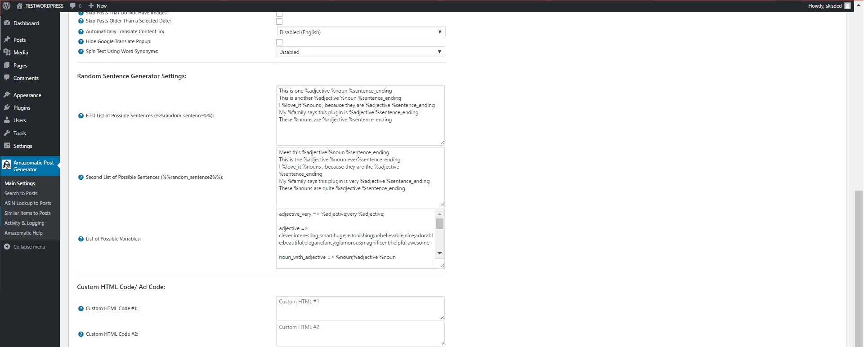Open the Plugins menu label
This screenshot has height=347, width=868.
pyautogui.click(x=22, y=108)
